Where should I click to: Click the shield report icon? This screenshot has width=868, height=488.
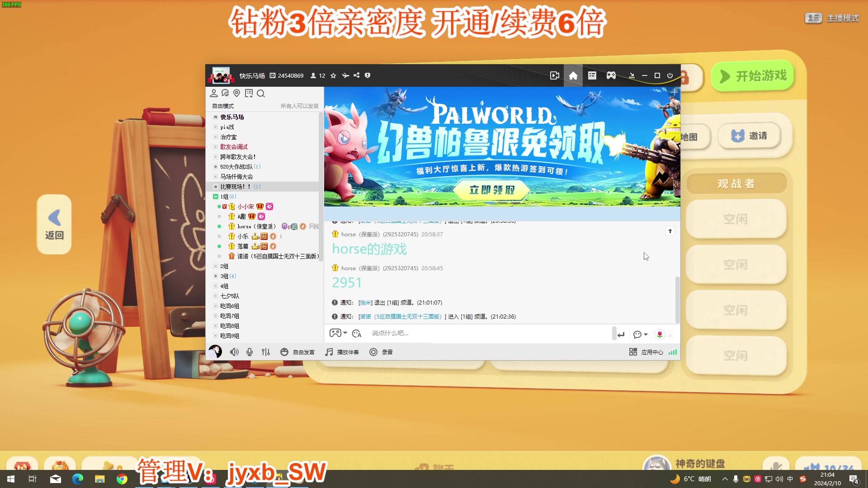[x=368, y=75]
